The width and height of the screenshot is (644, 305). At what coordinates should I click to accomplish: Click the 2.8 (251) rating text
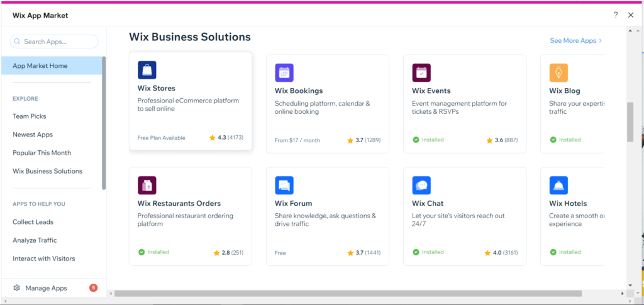coord(233,253)
